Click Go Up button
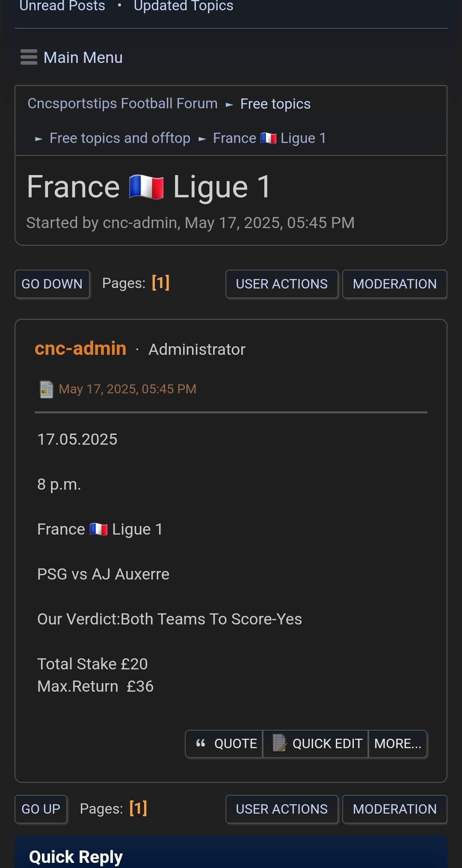This screenshot has height=868, width=462. point(41,809)
